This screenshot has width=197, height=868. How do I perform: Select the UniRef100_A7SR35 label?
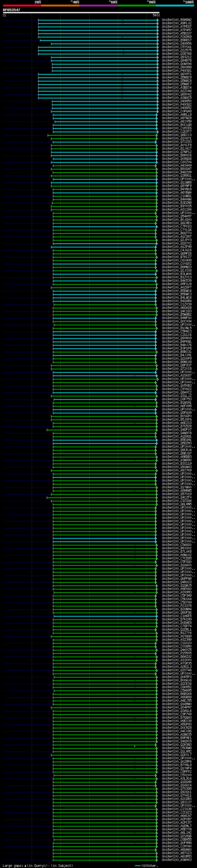[176, 663]
